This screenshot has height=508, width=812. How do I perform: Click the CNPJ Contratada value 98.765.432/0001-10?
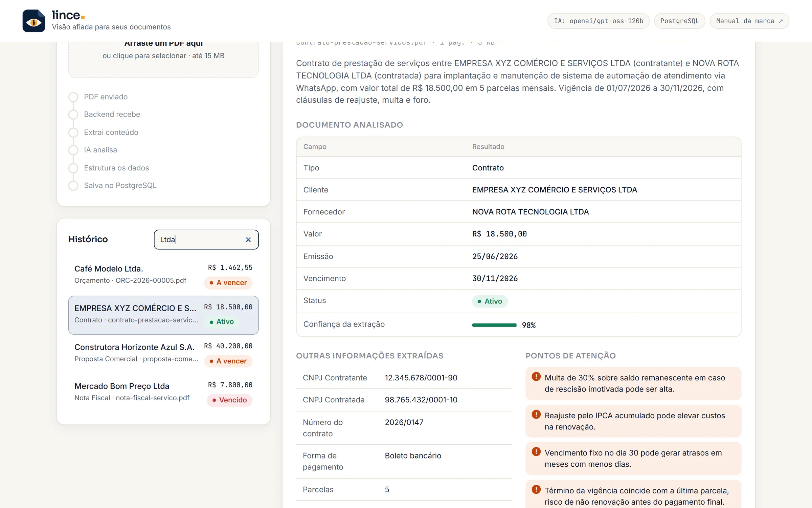tap(421, 400)
